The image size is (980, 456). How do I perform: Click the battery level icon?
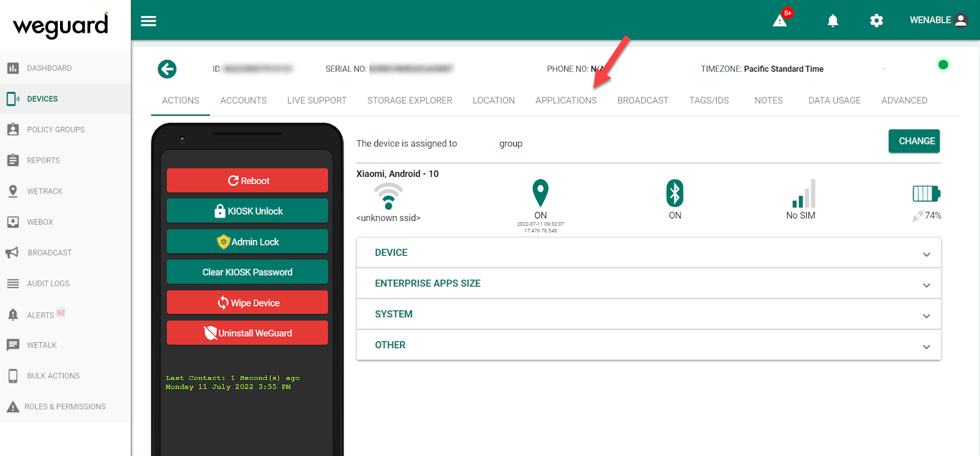(x=926, y=193)
